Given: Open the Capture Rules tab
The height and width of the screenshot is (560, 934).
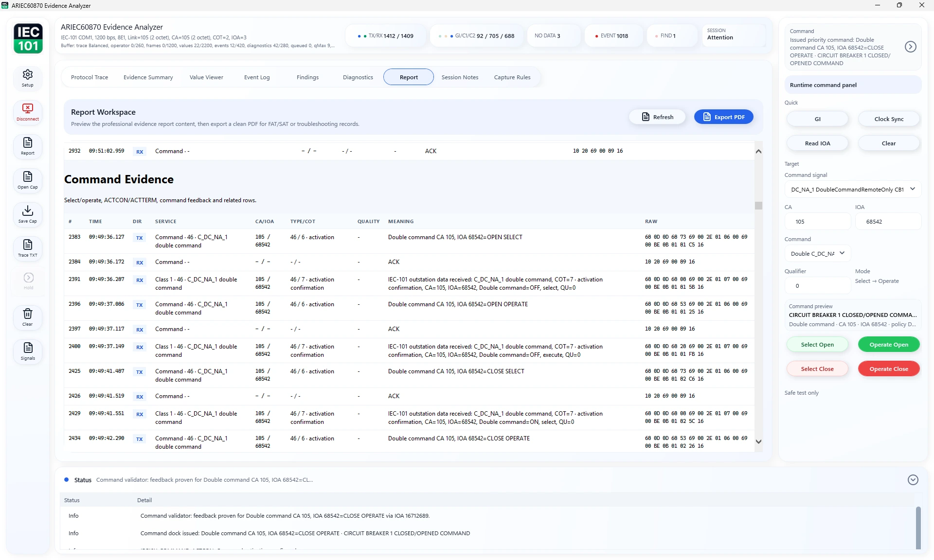Looking at the screenshot, I should point(512,77).
